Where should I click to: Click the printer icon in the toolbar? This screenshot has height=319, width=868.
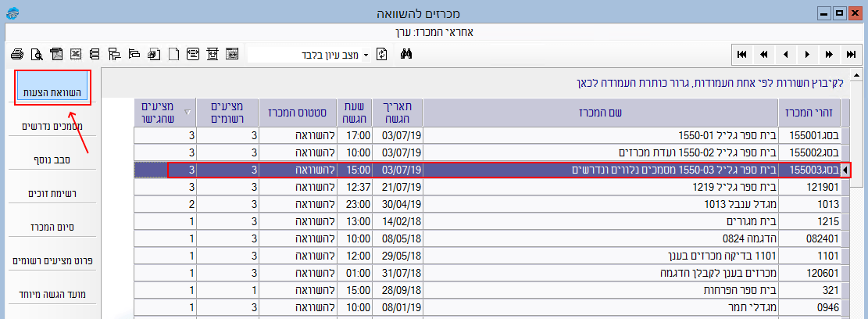(x=16, y=54)
